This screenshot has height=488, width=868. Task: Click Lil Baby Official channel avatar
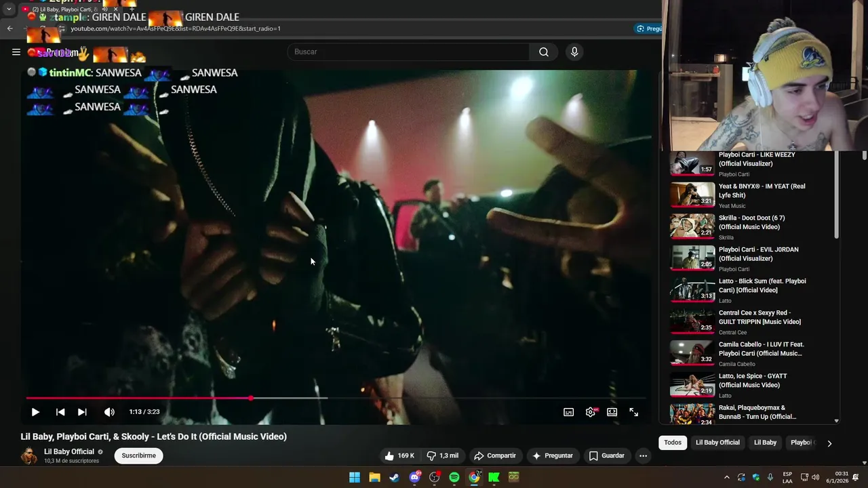(x=29, y=455)
